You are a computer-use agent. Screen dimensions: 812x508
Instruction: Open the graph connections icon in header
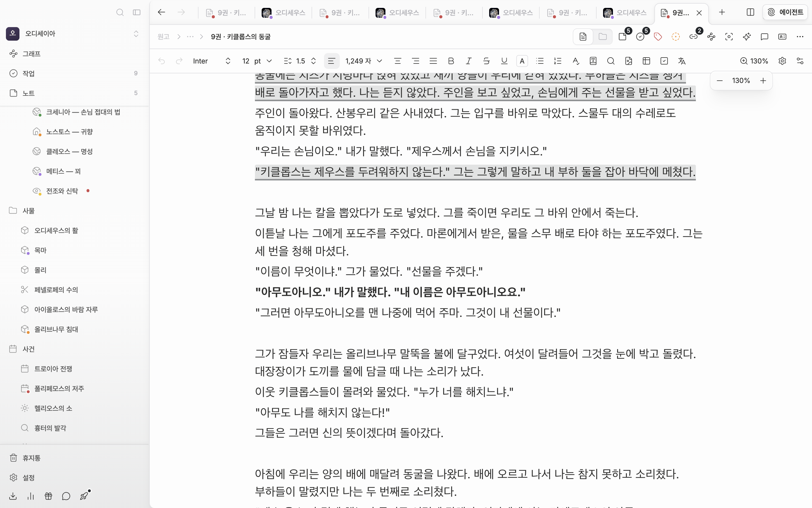click(711, 37)
